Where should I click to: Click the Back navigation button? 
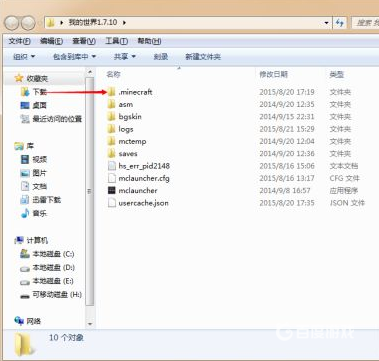click(11, 23)
